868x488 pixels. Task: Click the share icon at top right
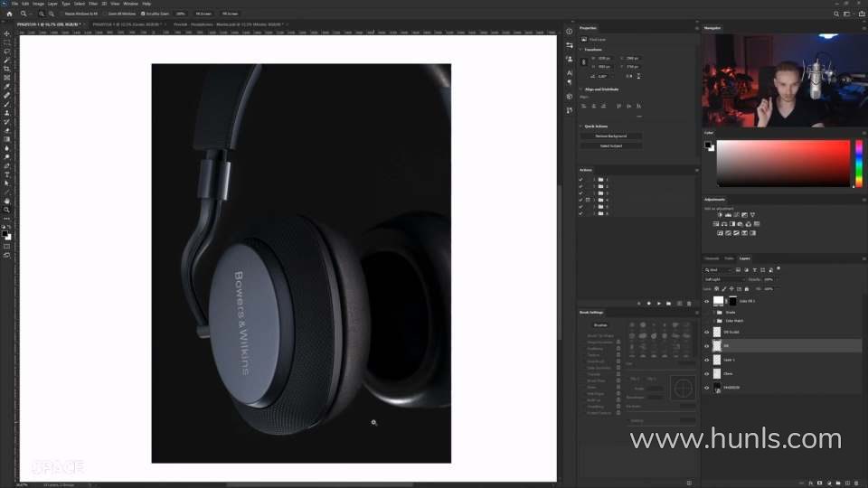coord(862,14)
